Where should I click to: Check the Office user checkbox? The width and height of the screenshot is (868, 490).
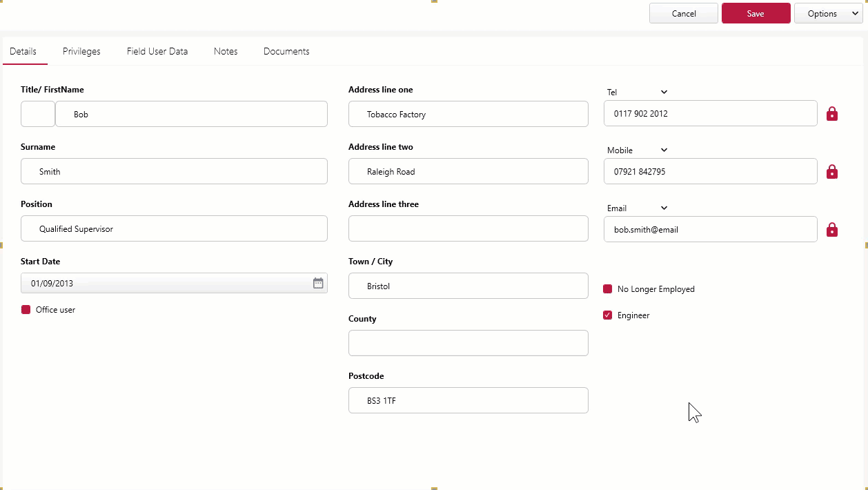pos(26,309)
